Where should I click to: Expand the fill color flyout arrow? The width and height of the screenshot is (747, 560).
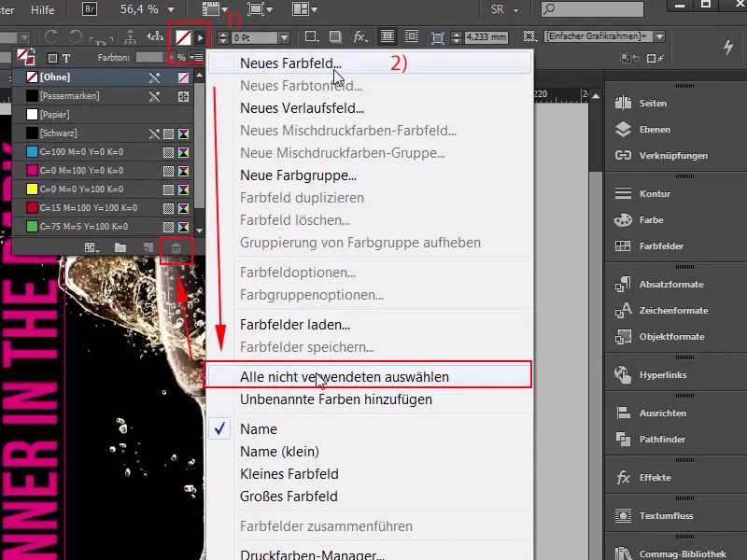[x=201, y=37]
